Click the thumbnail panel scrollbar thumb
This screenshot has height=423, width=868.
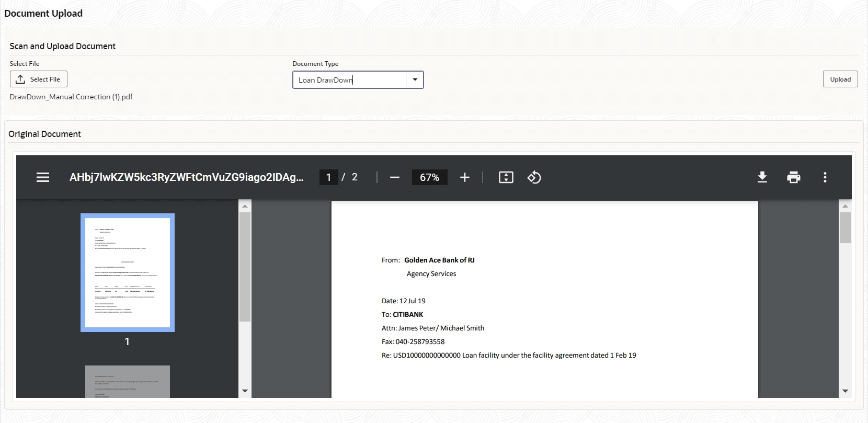tap(245, 267)
